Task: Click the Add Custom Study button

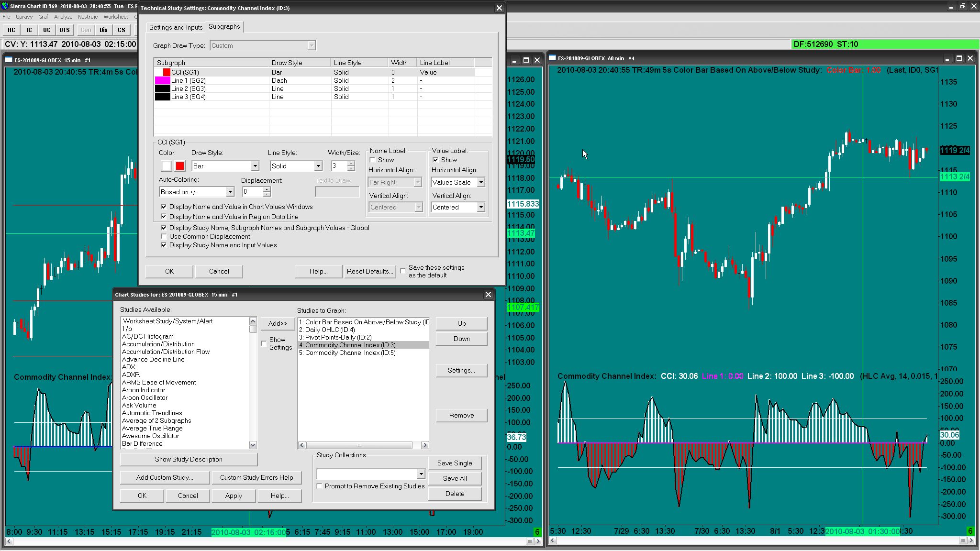Action: coord(165,477)
